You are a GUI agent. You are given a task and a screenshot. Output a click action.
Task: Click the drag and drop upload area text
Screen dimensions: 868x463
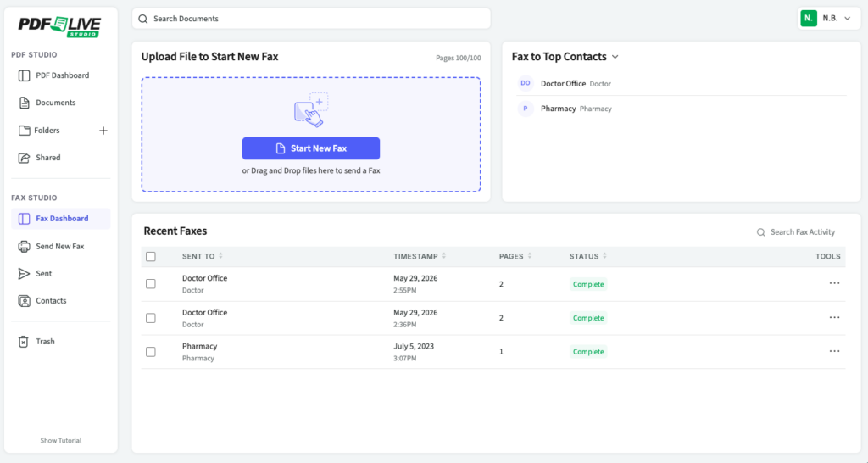(311, 170)
